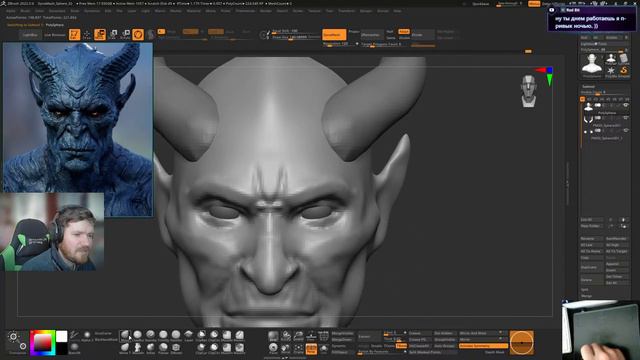
Task: Click Rename in Subtool panel
Action: tap(591, 239)
